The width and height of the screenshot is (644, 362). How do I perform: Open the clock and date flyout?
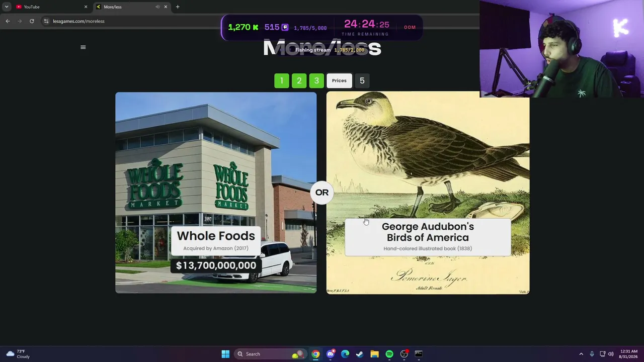click(629, 354)
